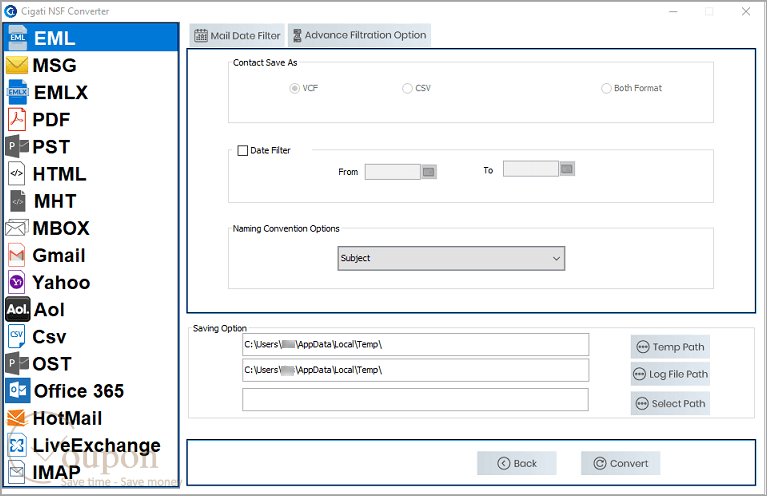The height and width of the screenshot is (496, 767).
Task: Choose the OST Outlook icon
Action: [x=17, y=363]
